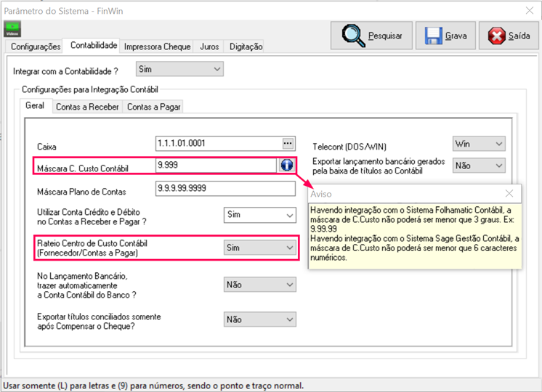542x392 pixels.
Task: Click the Máscara C. Custo Contábil input field
Action: pyautogui.click(x=215, y=166)
